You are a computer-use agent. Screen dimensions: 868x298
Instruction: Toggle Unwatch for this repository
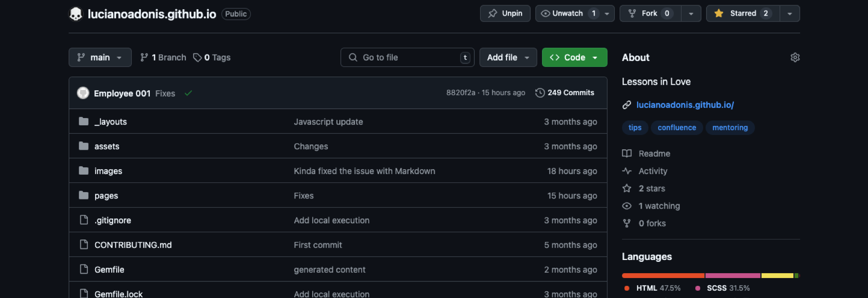[568, 14]
